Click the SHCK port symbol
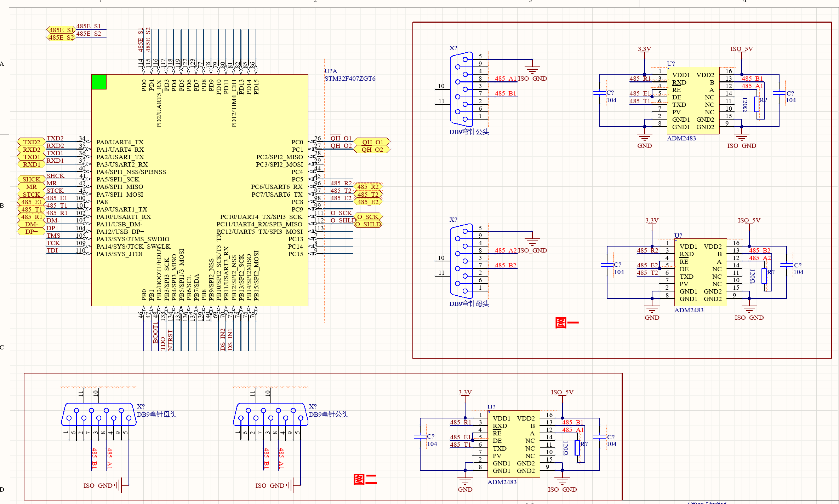The height and width of the screenshot is (504, 839). point(31,179)
